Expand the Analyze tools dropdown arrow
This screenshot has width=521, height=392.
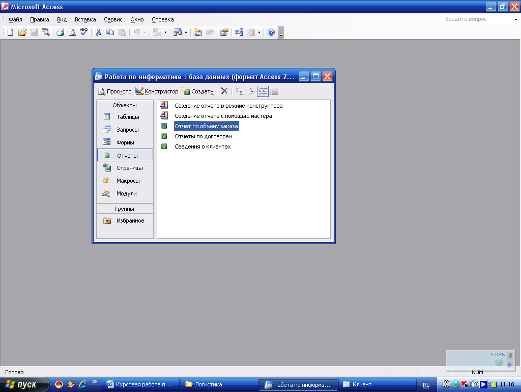[186, 33]
